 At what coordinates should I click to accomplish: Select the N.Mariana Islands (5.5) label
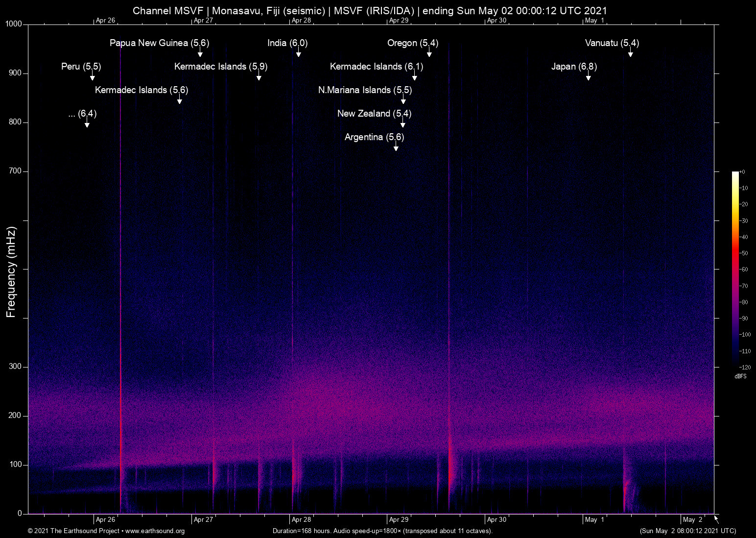pos(365,90)
